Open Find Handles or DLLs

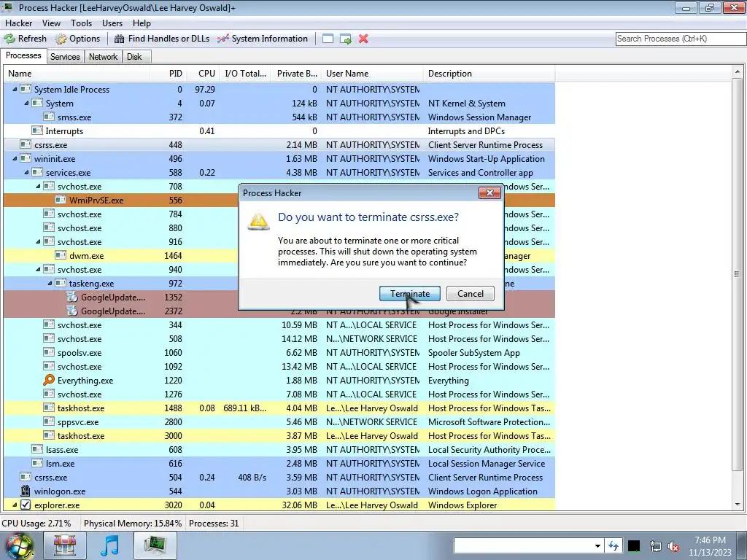point(162,39)
